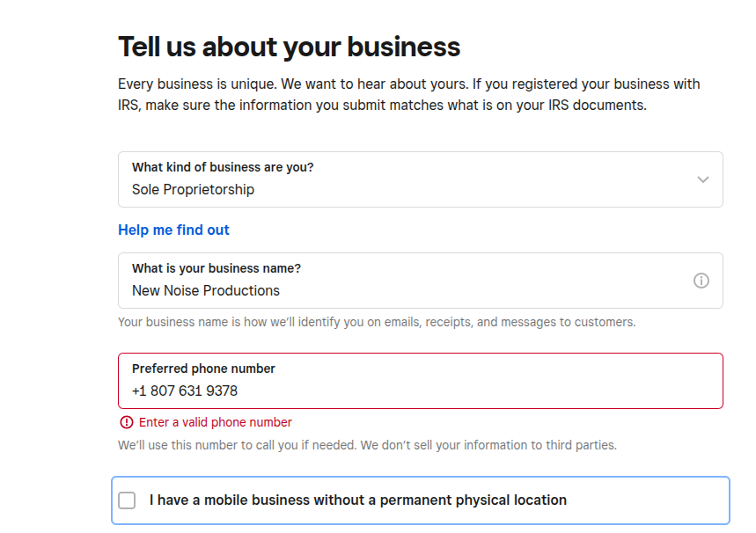This screenshot has height=533, width=756.
Task: Click the +1 807 631 9378 phone number
Action: pos(185,391)
